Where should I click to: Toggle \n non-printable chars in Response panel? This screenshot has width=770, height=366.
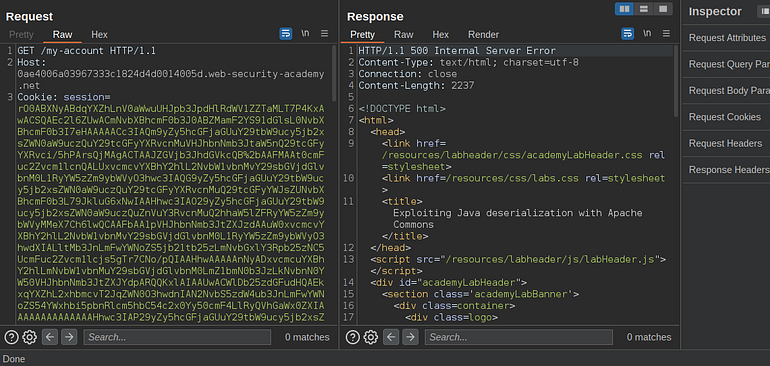647,33
